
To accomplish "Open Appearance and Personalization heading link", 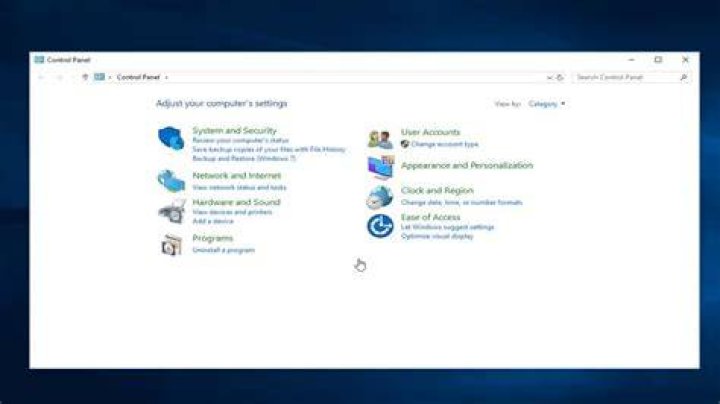I will click(467, 165).
